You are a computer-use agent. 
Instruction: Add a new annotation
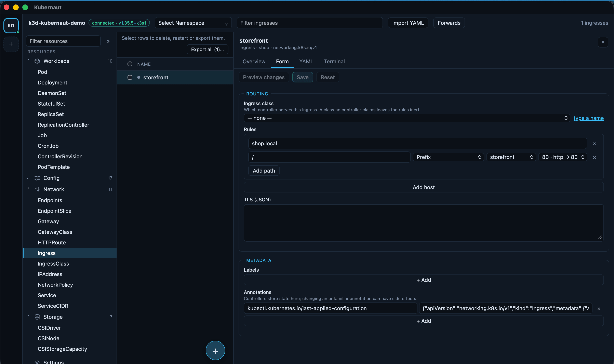423,321
